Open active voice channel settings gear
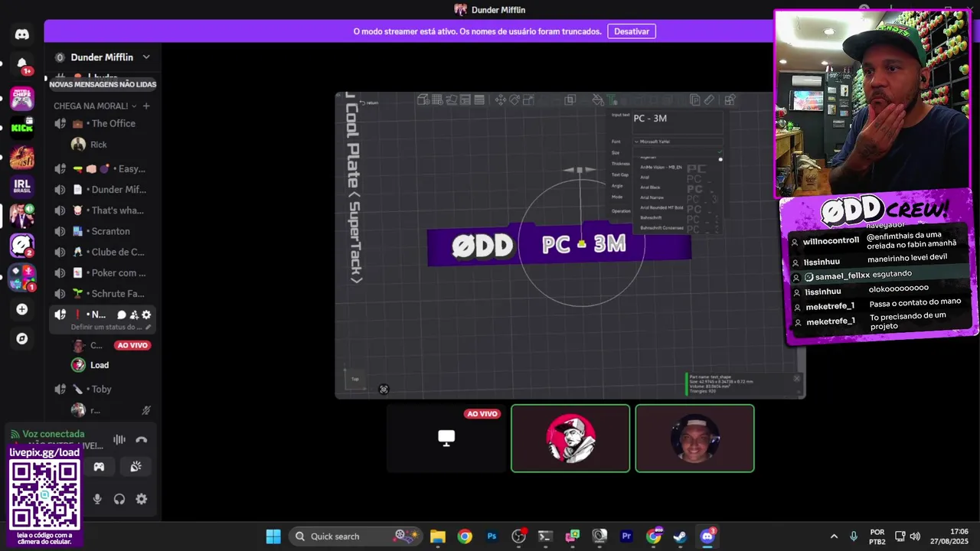Image resolution: width=980 pixels, height=551 pixels. [x=146, y=315]
